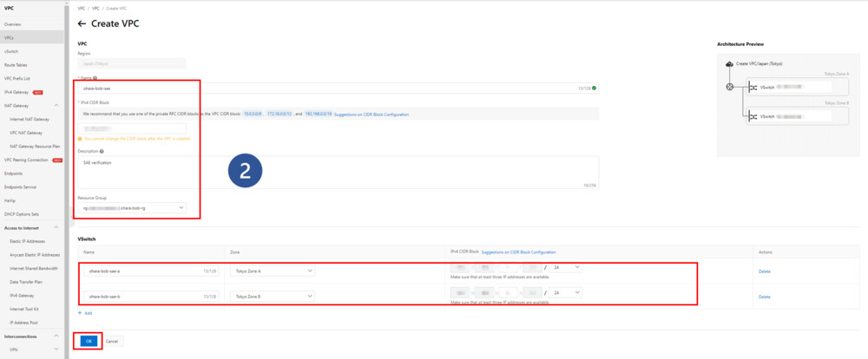Choose the 192.168.0.0/16 recommended CIDR block
Image resolution: width=868 pixels, height=359 pixels.
click(319, 114)
